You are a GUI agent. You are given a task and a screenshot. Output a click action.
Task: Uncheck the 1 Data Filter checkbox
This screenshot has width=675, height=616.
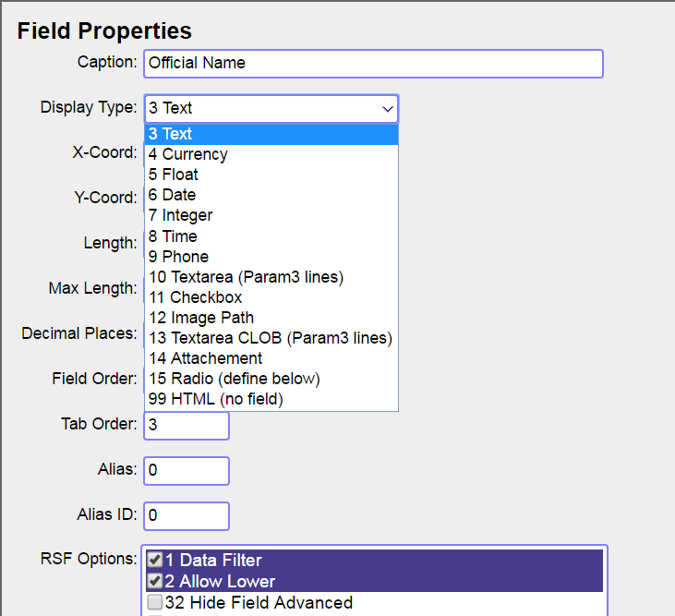coord(155,560)
